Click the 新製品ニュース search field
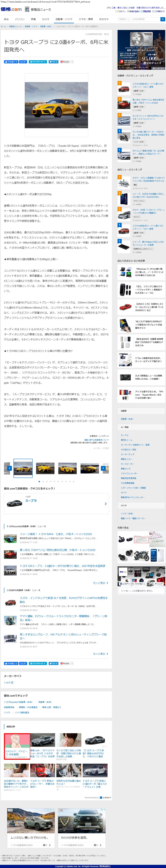Image resolution: width=166 pixels, height=868 pixels. (x=139, y=19)
